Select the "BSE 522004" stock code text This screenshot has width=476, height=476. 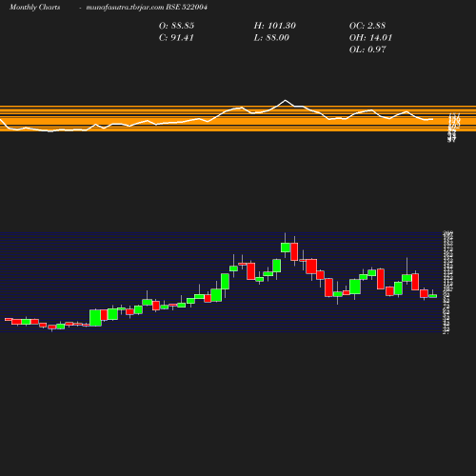click(187, 7)
